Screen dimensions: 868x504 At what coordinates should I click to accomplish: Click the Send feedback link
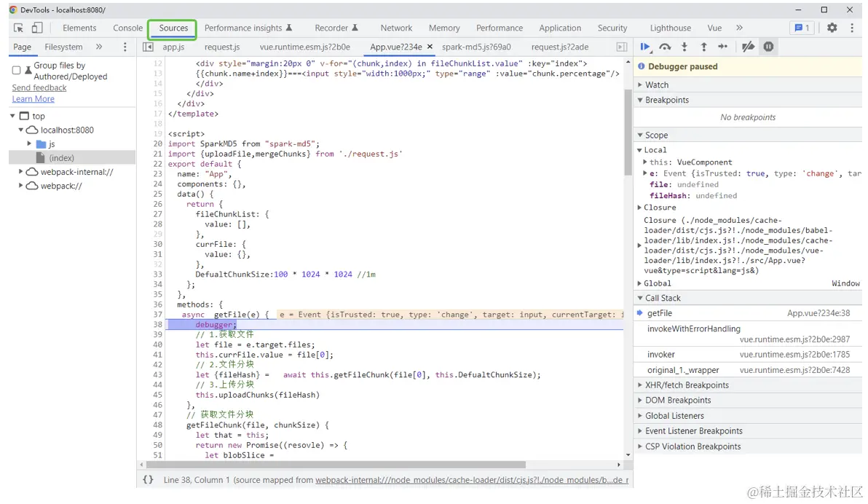(x=39, y=87)
